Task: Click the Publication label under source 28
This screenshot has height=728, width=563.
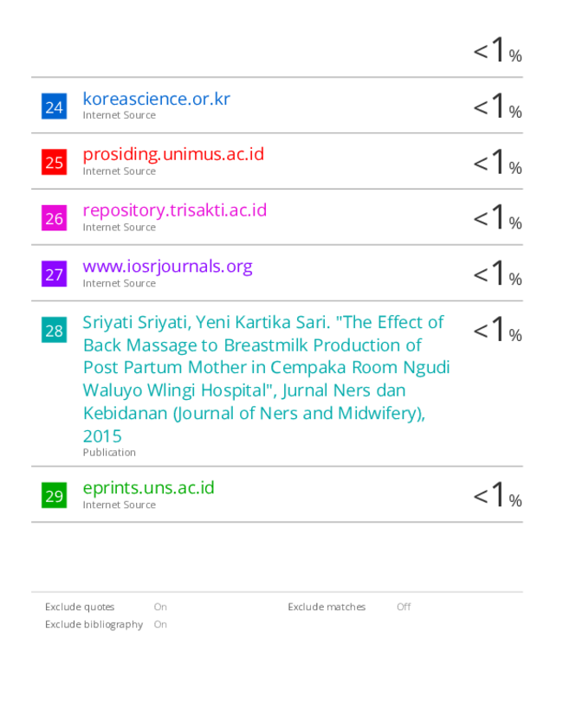Action: [109, 452]
